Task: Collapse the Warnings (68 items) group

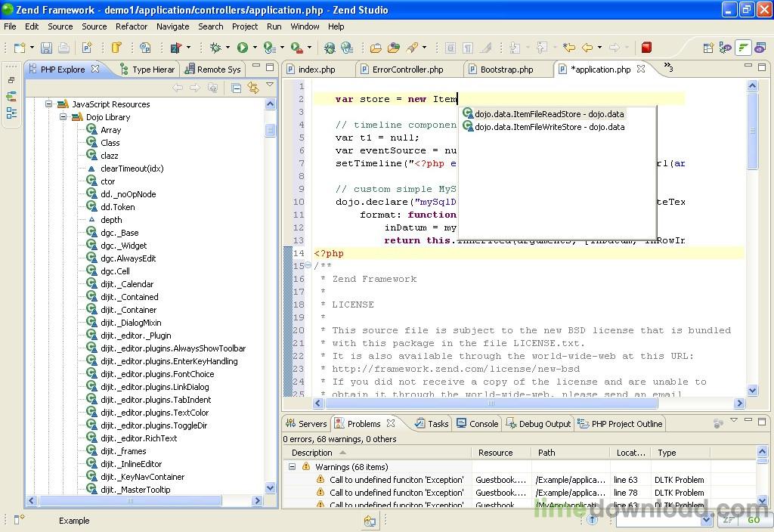Action: (x=292, y=467)
